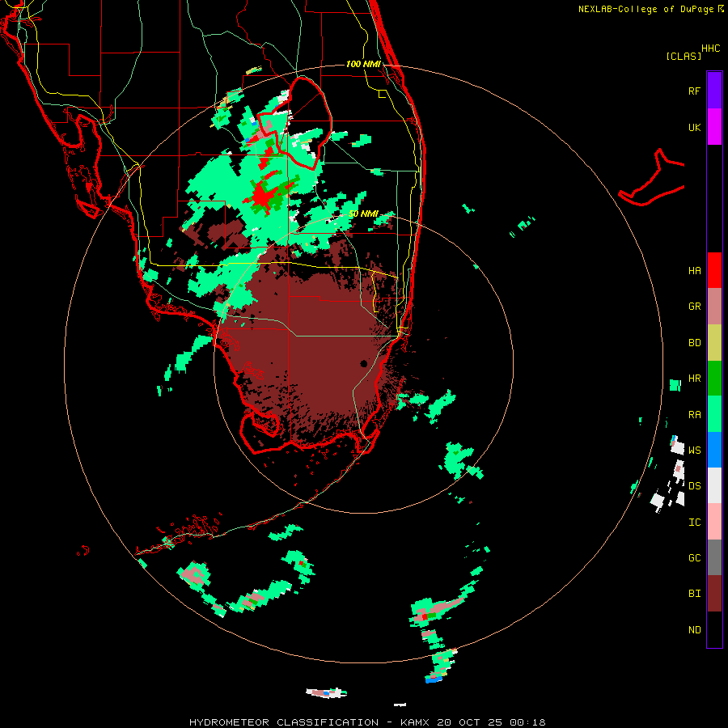728x728 pixels.
Task: Click the black radar site dot
Action: click(x=364, y=363)
